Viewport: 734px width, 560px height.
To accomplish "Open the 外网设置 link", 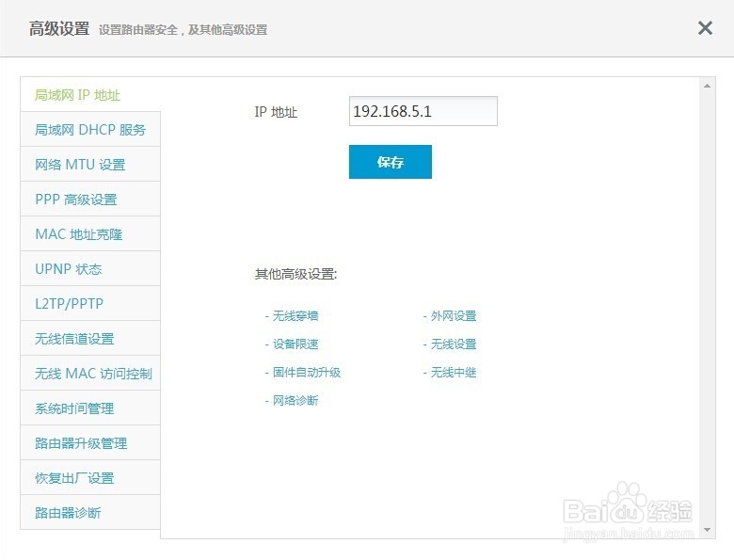I will pos(454,316).
